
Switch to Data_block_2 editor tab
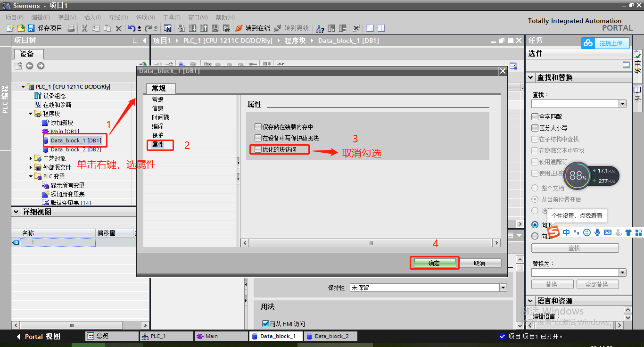[331, 336]
